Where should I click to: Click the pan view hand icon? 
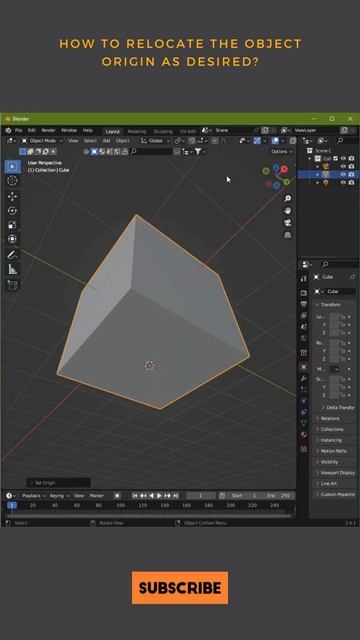[x=288, y=211]
